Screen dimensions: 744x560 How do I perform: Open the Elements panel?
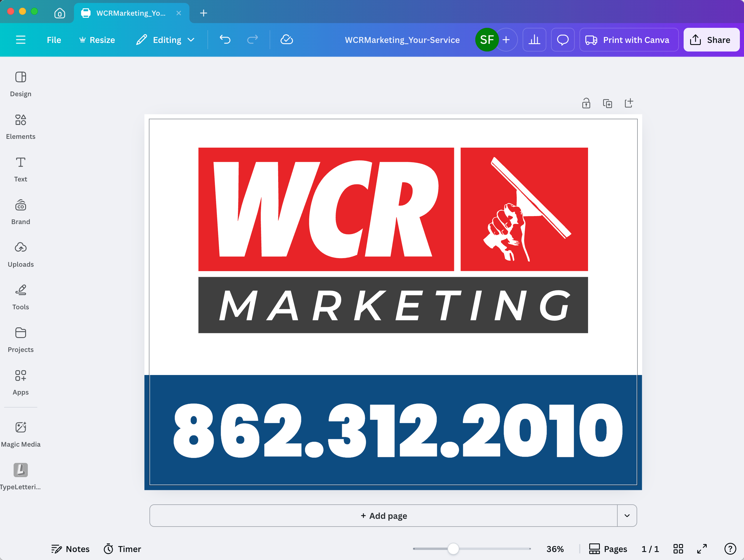20,126
